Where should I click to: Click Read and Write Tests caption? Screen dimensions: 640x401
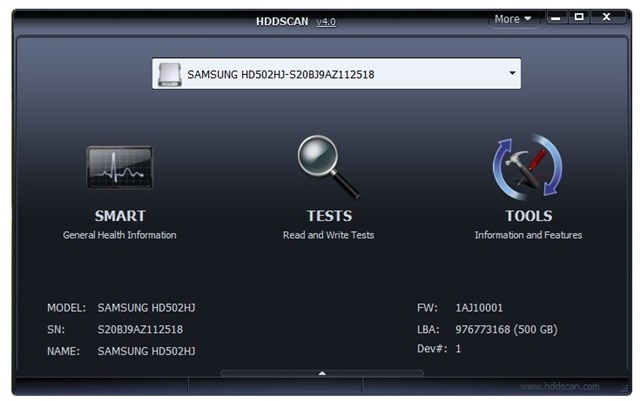(329, 235)
